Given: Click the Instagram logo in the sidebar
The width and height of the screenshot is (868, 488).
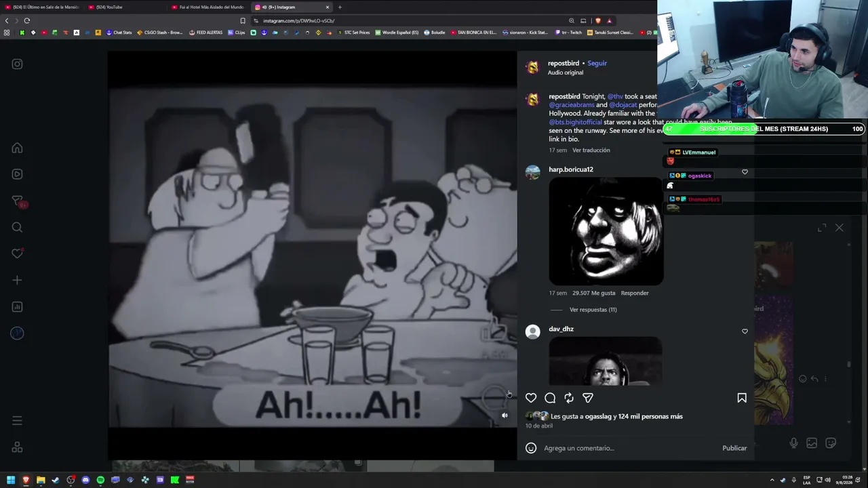Looking at the screenshot, I should tap(17, 64).
